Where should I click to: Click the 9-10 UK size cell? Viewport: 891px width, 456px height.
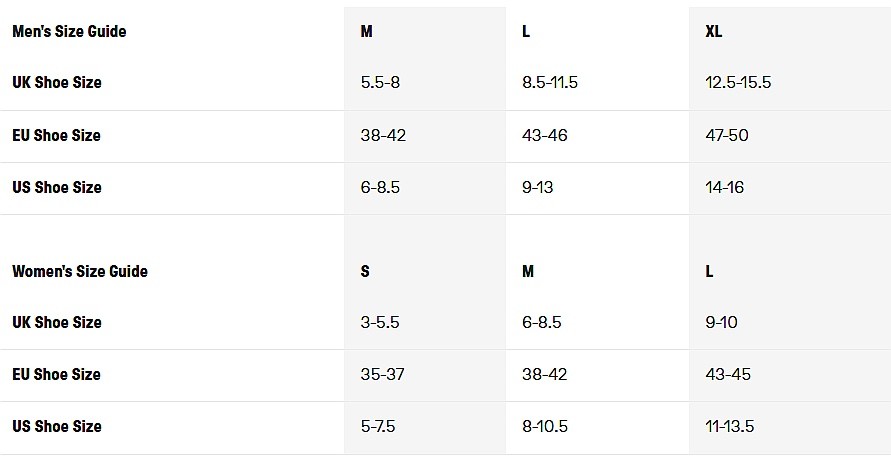(721, 322)
